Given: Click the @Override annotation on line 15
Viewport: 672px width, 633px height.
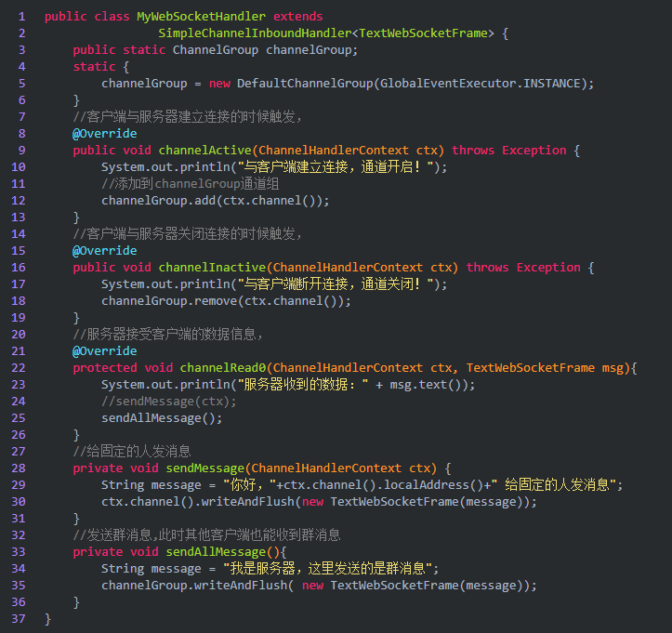Looking at the screenshot, I should [105, 251].
